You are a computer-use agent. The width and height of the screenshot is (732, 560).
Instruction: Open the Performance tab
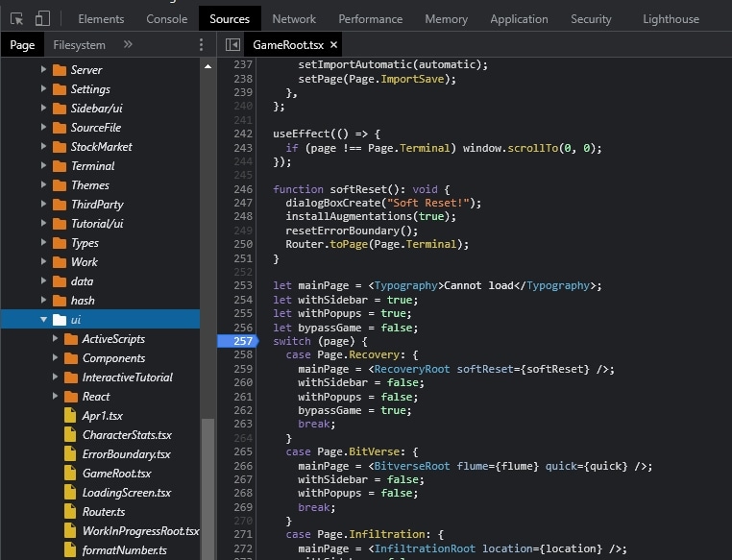click(370, 19)
